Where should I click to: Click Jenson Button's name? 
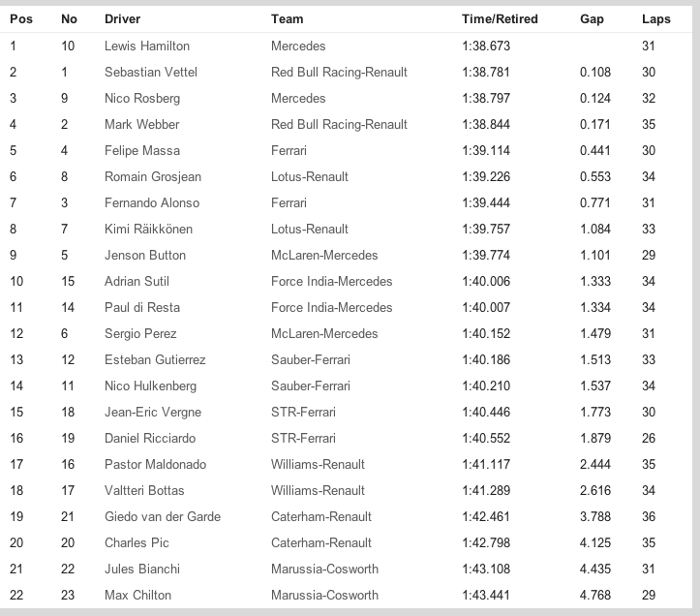[x=144, y=255]
